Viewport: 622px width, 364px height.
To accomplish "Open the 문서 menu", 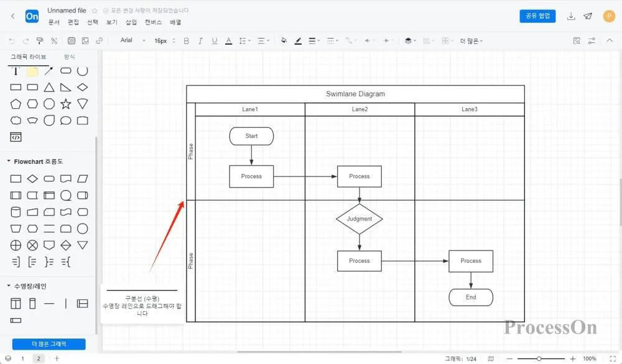I will [x=53, y=22].
